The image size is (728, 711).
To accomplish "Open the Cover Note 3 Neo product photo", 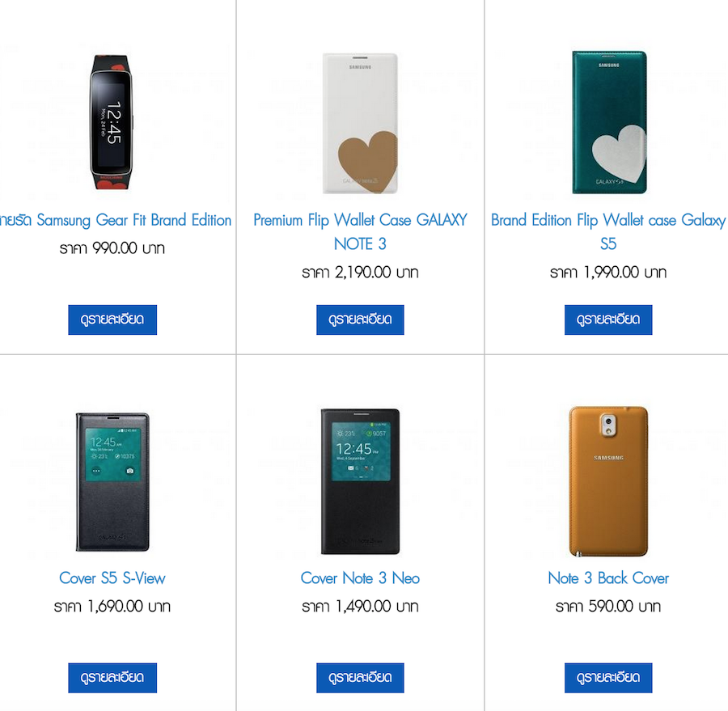I will [x=360, y=482].
